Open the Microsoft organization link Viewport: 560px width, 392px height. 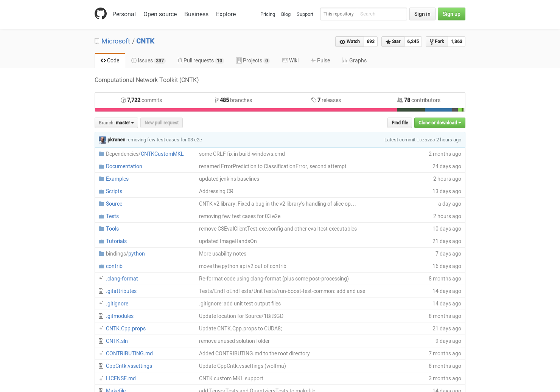(x=115, y=41)
